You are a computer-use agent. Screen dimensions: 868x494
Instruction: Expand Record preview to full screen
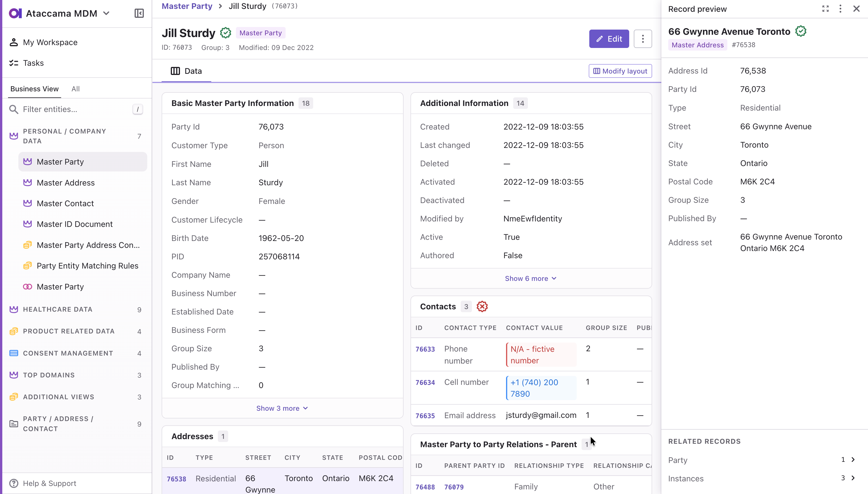(825, 9)
